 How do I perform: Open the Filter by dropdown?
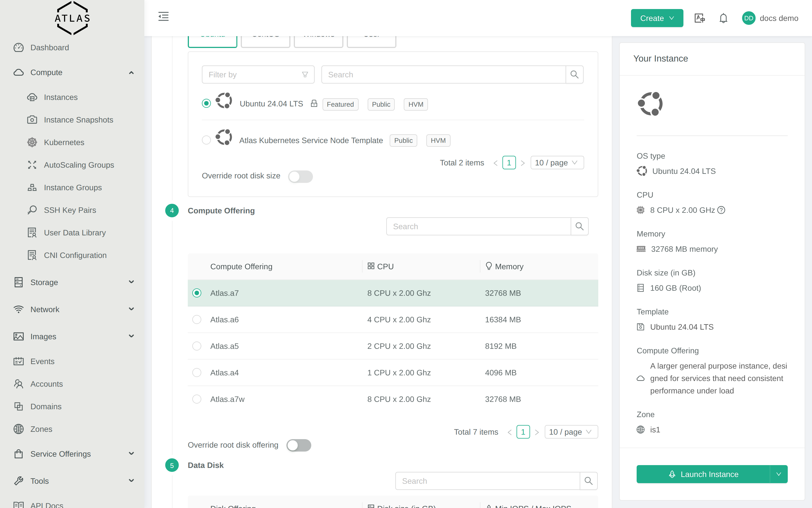pos(258,75)
